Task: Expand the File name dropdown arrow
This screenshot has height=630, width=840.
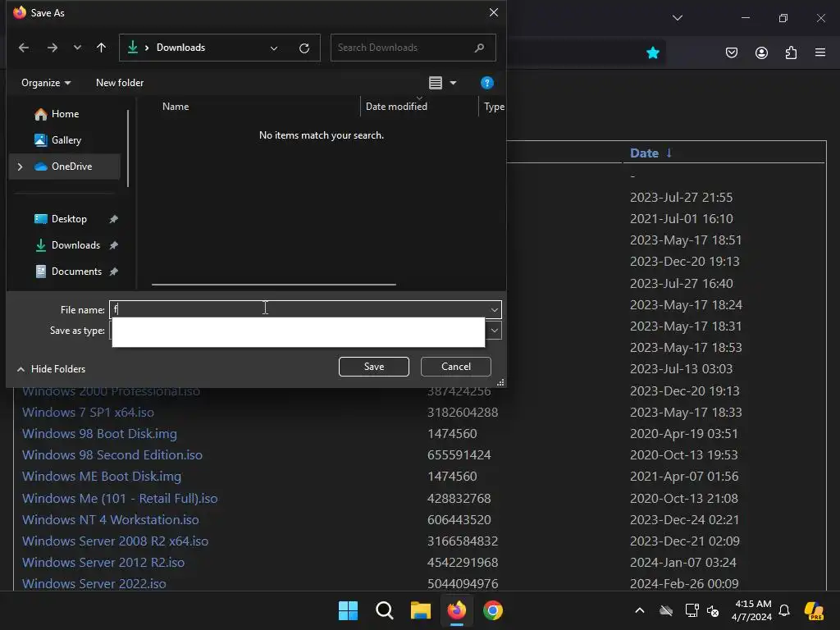Action: coord(494,309)
